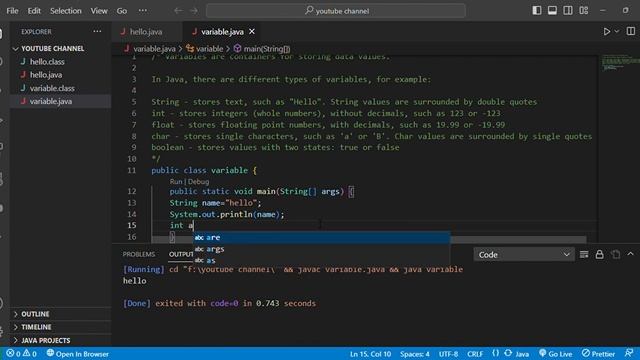Open output log in editor icon
This screenshot has width=640, height=360.
pyautogui.click(x=616, y=255)
